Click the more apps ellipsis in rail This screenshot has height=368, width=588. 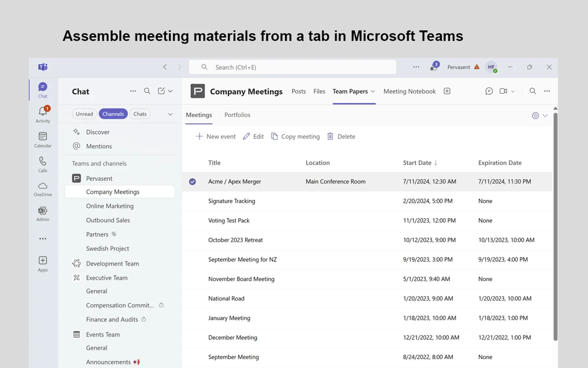tap(43, 239)
